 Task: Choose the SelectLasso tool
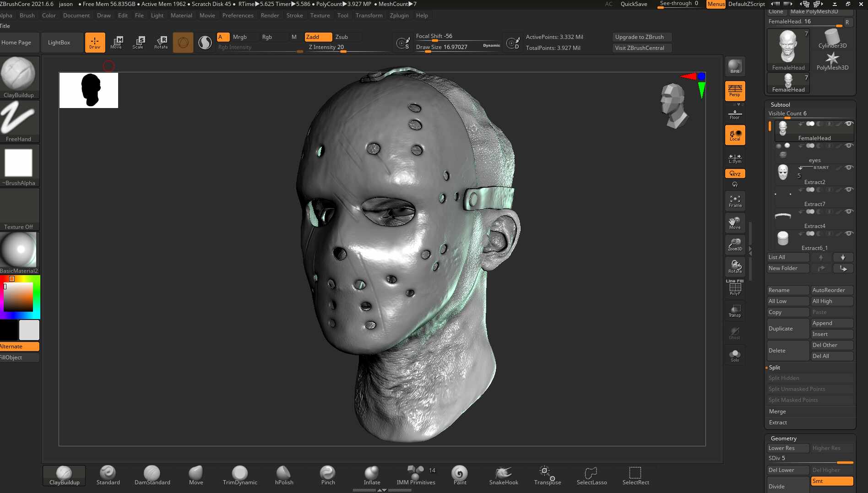[591, 475]
